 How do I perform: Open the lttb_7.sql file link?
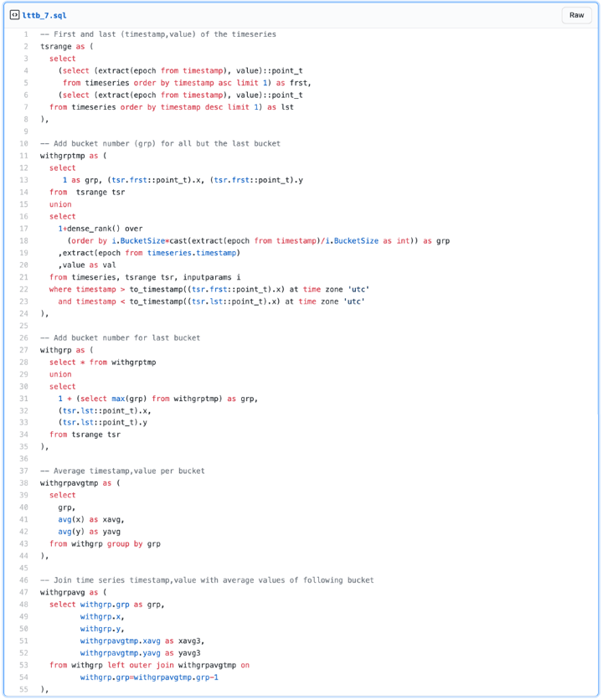44,15
